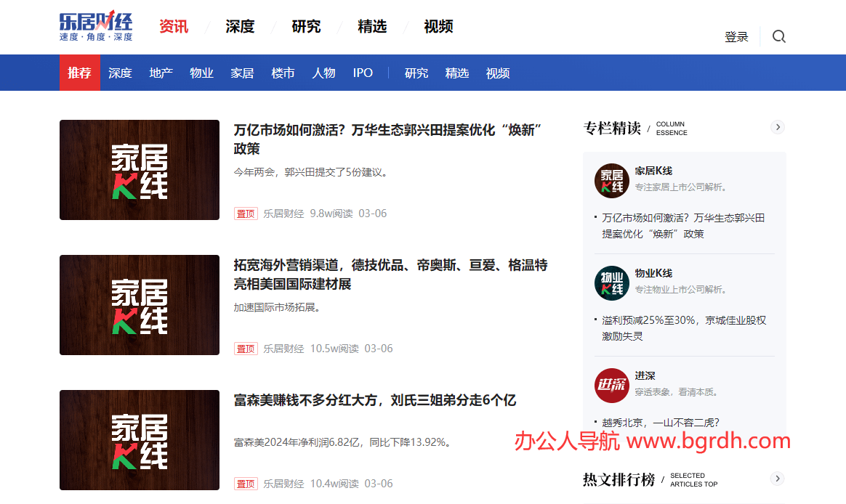Click the thumbnail of the 万华生态郭兴田 article

click(x=140, y=170)
